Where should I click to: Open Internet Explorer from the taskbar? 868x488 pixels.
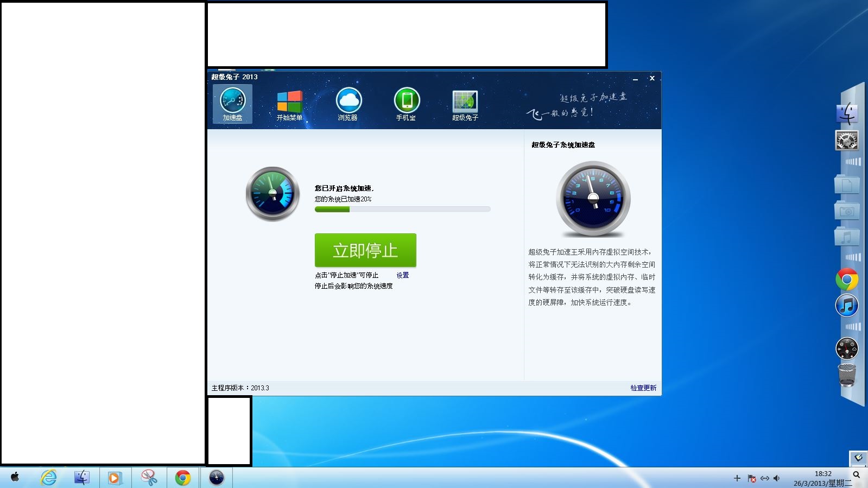click(x=49, y=477)
